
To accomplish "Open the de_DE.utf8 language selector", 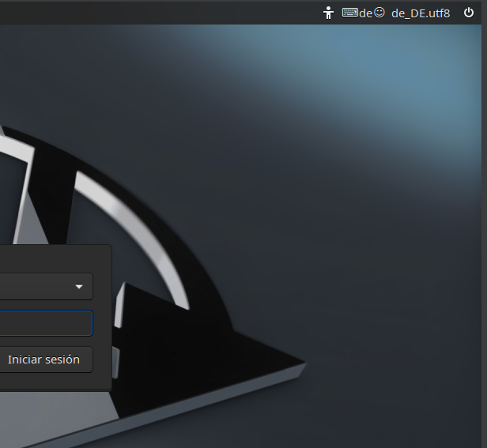I will click(421, 13).
